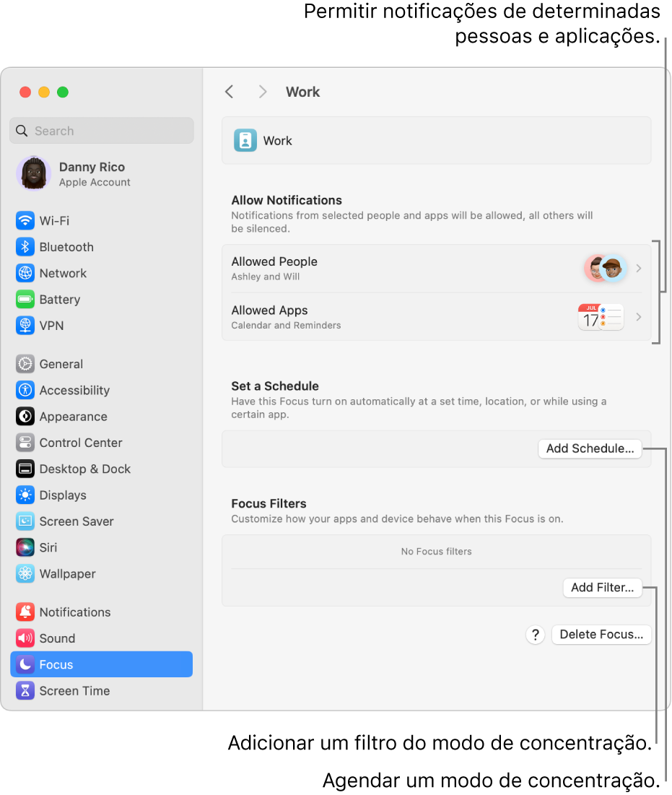Image resolution: width=672 pixels, height=795 pixels.
Task: Click the Accessibility sidebar icon
Action: pos(25,391)
